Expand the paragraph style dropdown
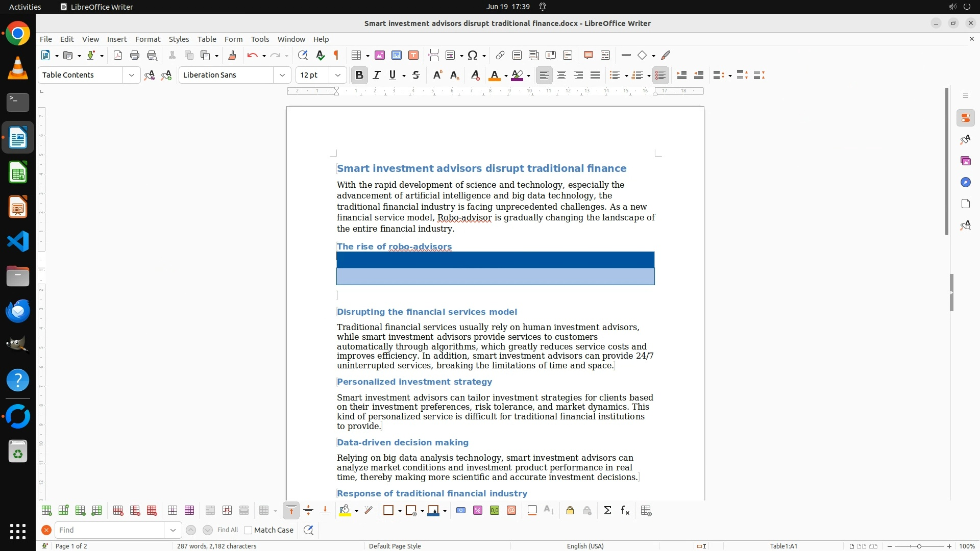Image resolution: width=980 pixels, height=551 pixels. 132,75
